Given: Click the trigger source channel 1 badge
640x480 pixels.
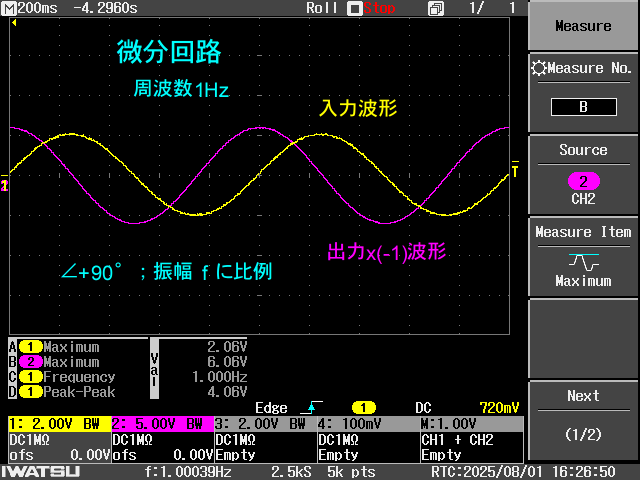Looking at the screenshot, I should (362, 408).
